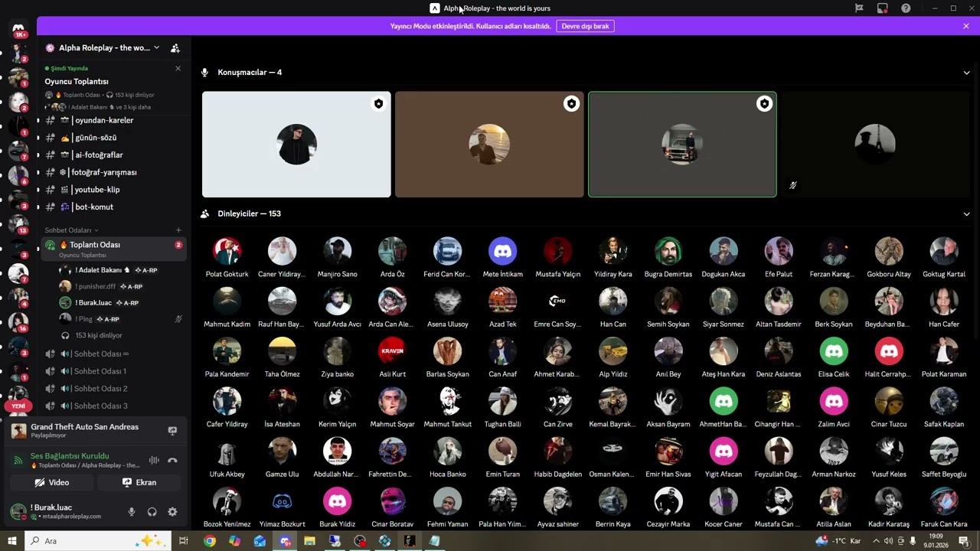Open User Settings gear icon
The width and height of the screenshot is (980, 551).
[x=172, y=512]
